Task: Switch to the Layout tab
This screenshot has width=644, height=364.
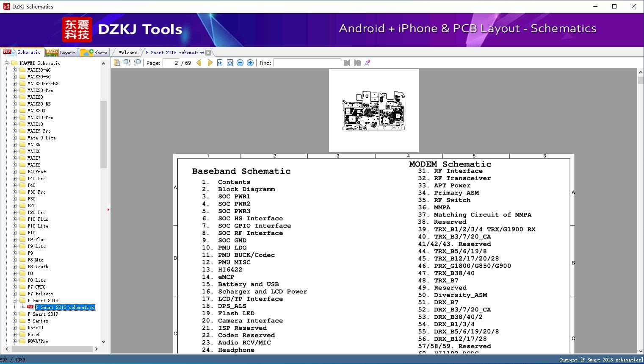Action: [x=61, y=53]
